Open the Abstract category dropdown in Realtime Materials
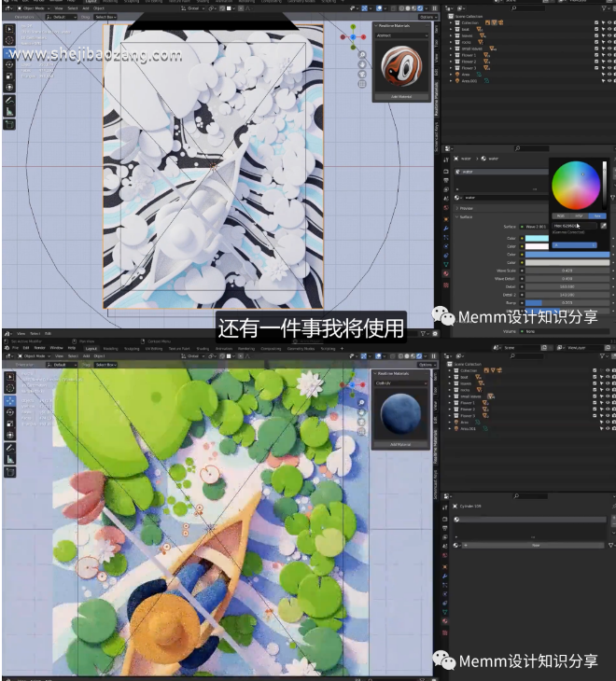Image resolution: width=616 pixels, height=681 pixels. (401, 35)
